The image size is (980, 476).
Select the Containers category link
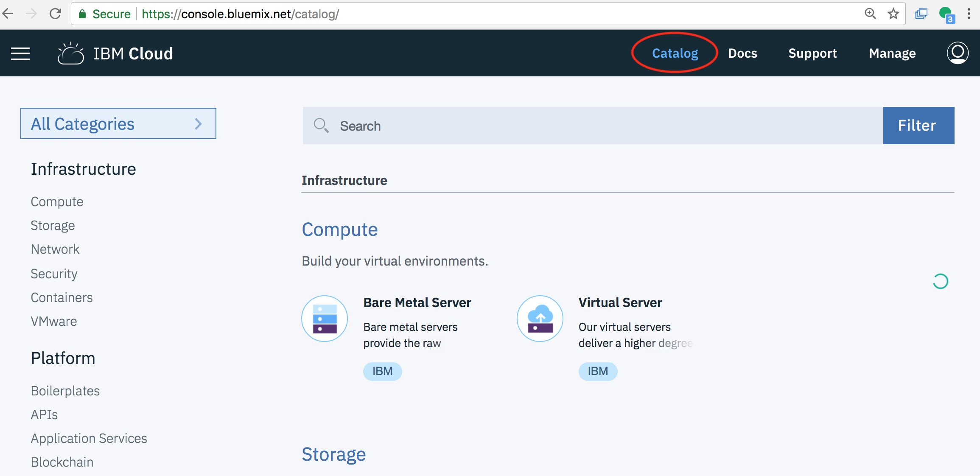click(x=62, y=297)
